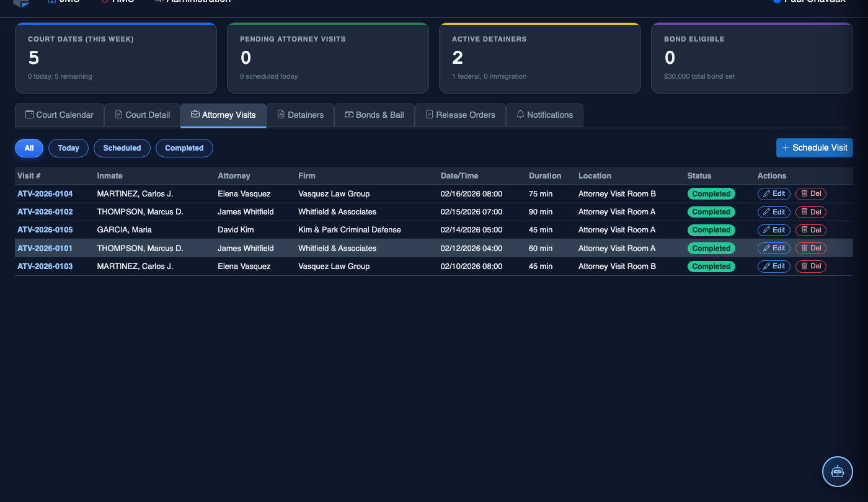Select the Active Detainers card

coord(540,58)
